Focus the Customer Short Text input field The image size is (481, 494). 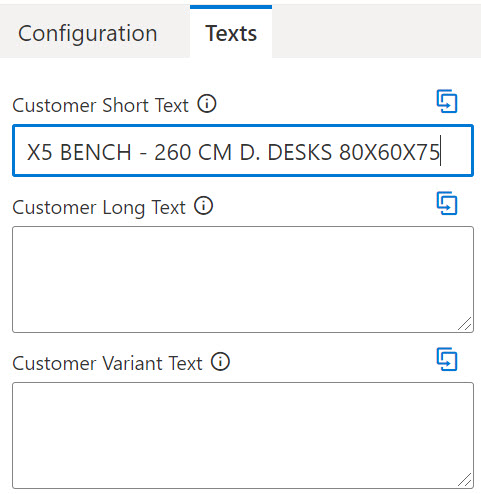243,151
